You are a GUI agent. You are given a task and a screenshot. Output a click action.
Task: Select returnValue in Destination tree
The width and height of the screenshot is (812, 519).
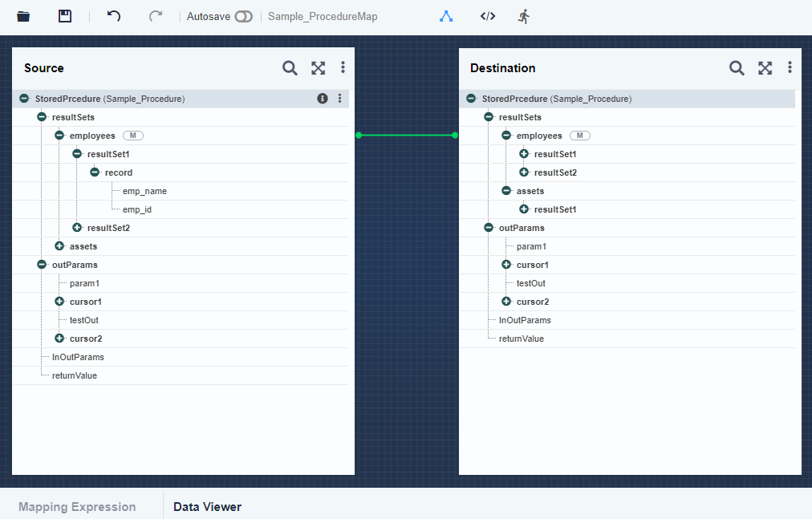click(x=521, y=339)
